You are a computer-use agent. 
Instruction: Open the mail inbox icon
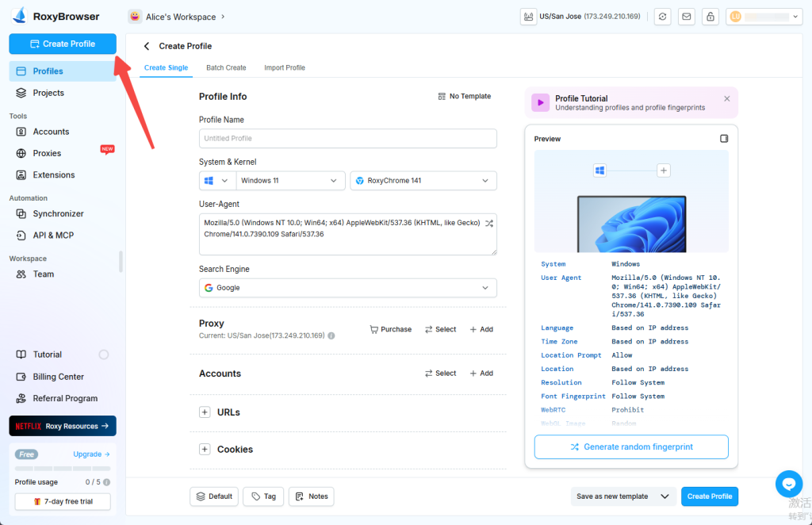[686, 17]
